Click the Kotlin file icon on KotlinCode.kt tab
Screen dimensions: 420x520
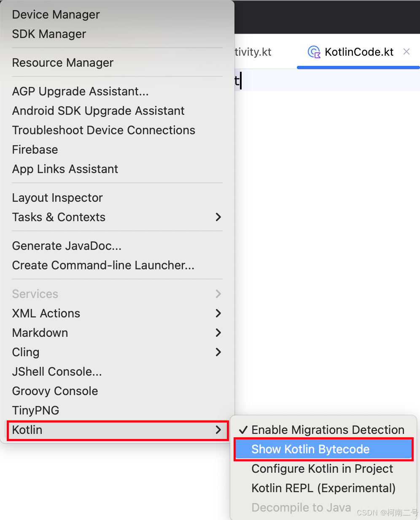coord(314,51)
